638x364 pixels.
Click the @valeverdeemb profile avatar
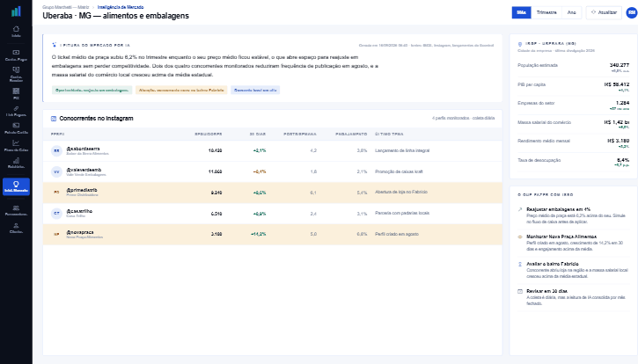coord(56,172)
